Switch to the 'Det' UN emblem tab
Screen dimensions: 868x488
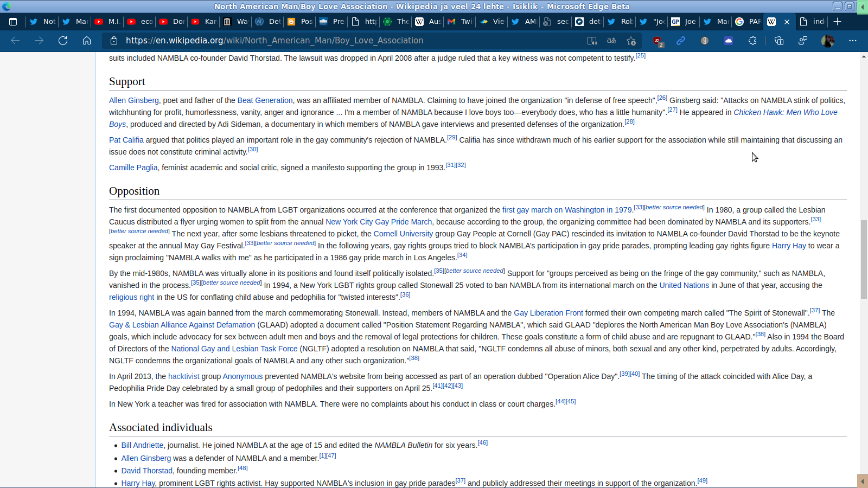pos(268,22)
